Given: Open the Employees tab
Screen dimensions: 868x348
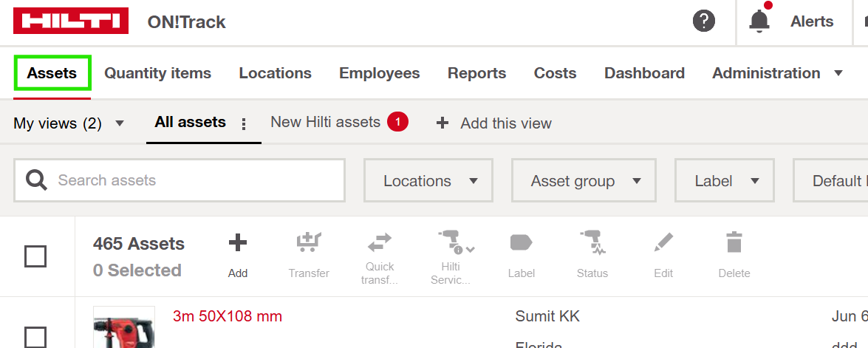Looking at the screenshot, I should click(x=379, y=73).
